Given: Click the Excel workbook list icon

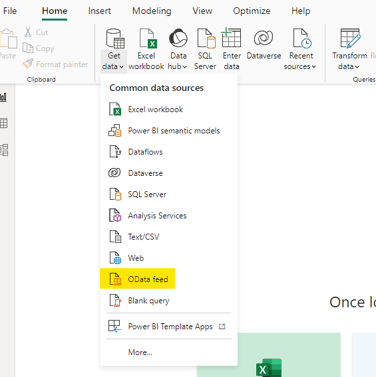Looking at the screenshot, I should tap(115, 109).
